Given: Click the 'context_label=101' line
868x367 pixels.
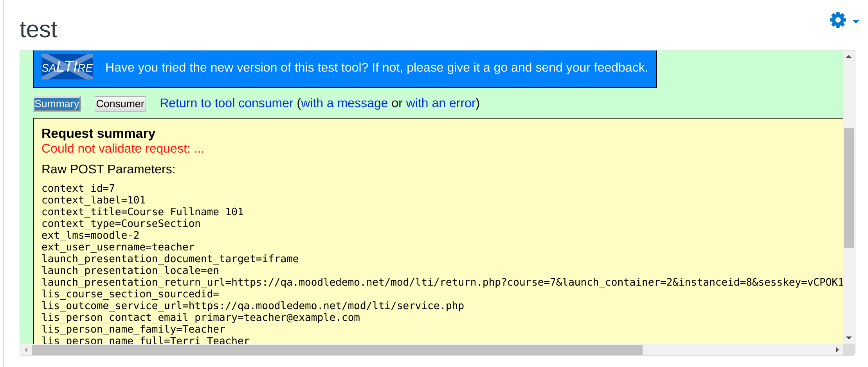Looking at the screenshot, I should [x=94, y=200].
